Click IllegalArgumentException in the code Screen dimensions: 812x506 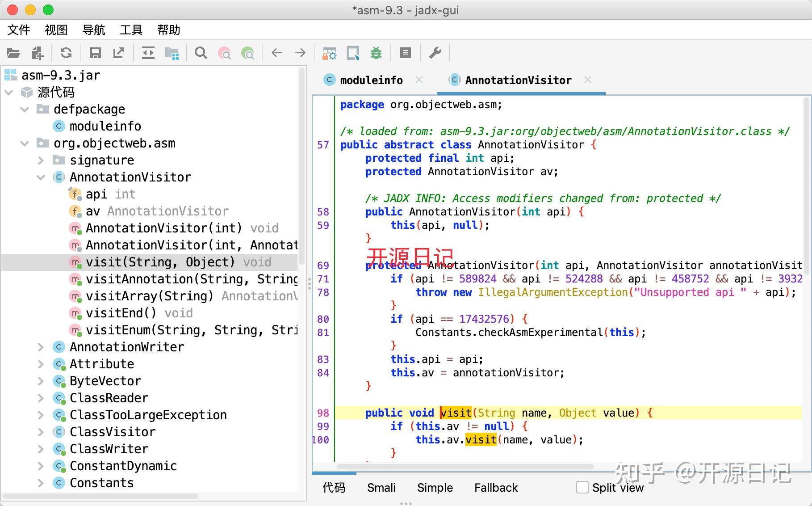click(x=553, y=292)
